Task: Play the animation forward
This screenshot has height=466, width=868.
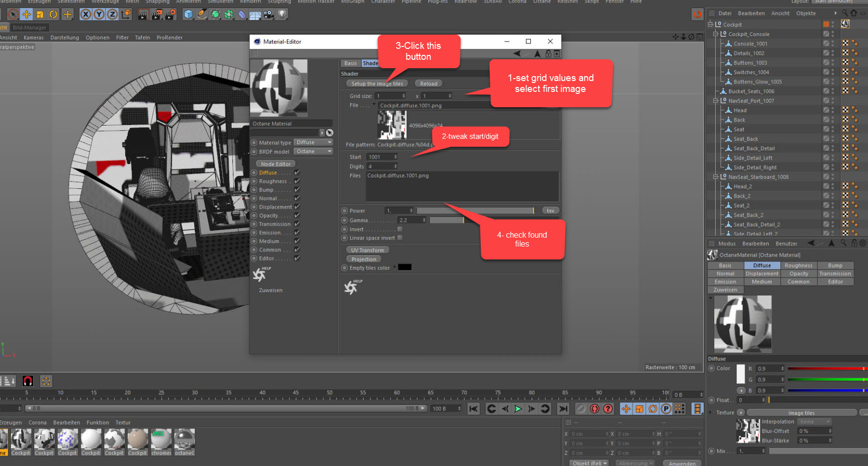Action: click(x=518, y=409)
